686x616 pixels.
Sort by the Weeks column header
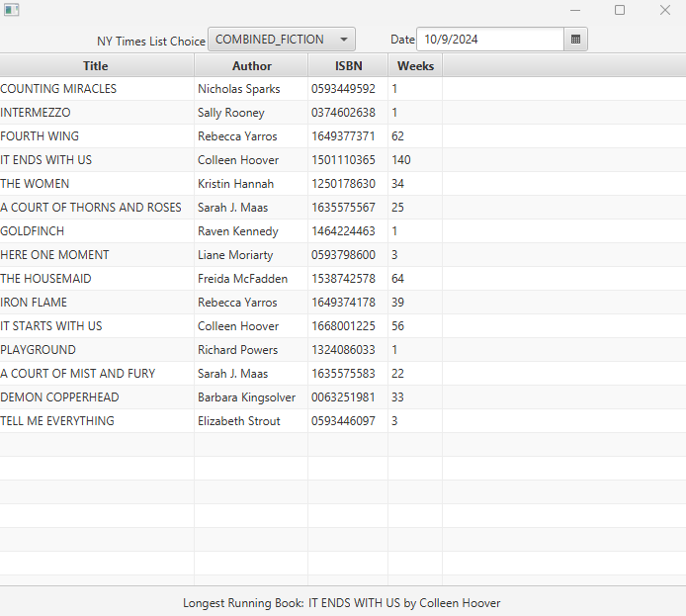tap(415, 66)
